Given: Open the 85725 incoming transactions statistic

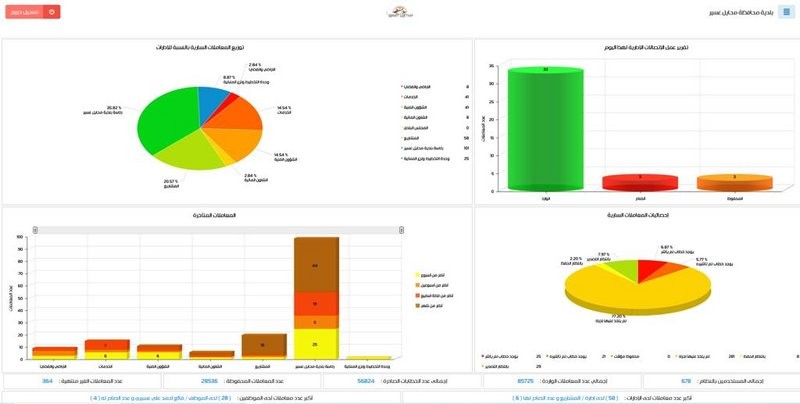Looking at the screenshot, I should point(560,381).
